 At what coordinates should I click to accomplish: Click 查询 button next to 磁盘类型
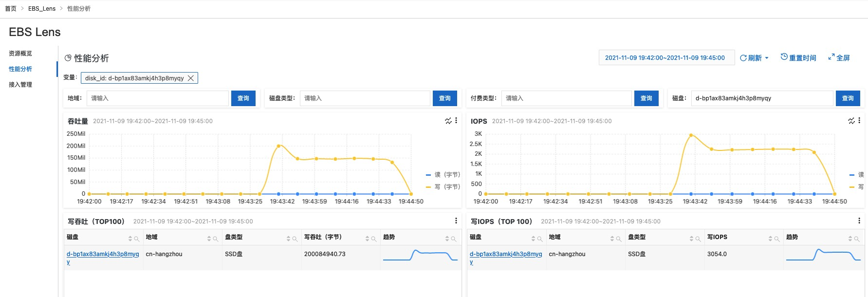point(445,98)
